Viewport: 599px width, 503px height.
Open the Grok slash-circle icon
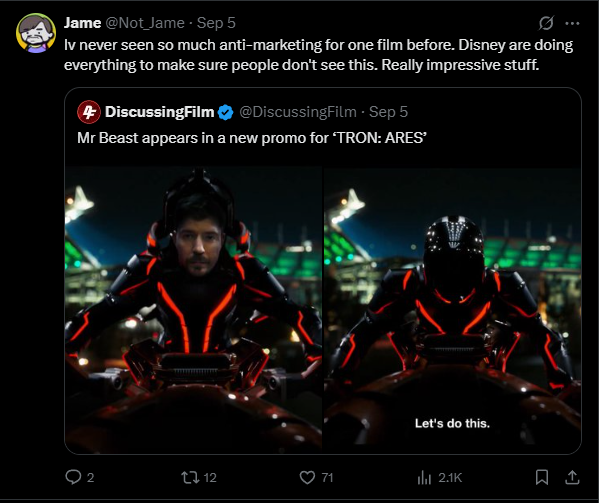pos(546,23)
